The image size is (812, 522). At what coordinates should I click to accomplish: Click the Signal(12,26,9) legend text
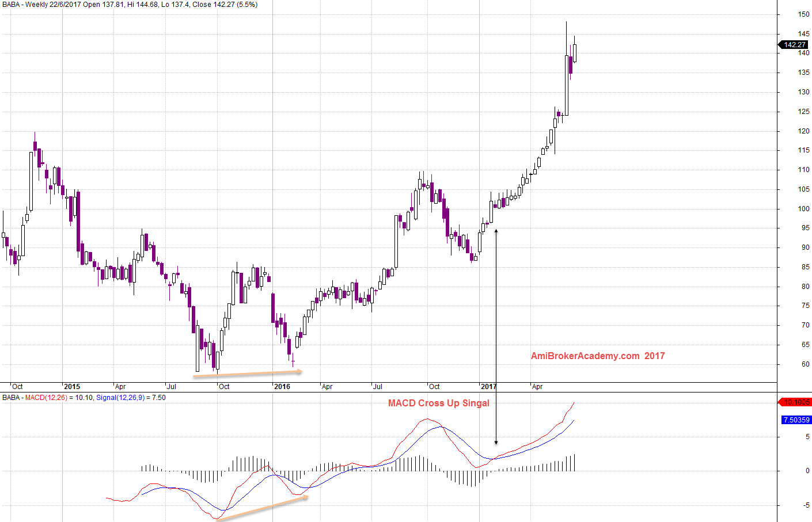120,398
